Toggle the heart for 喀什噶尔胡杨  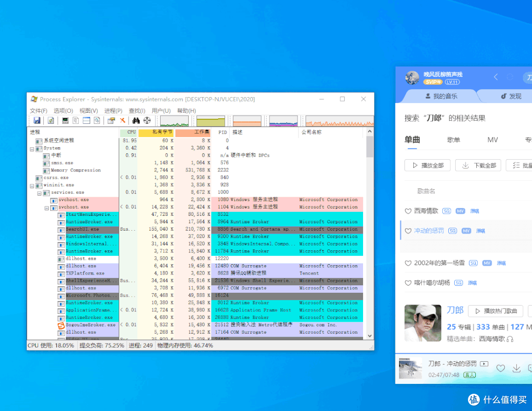408,283
